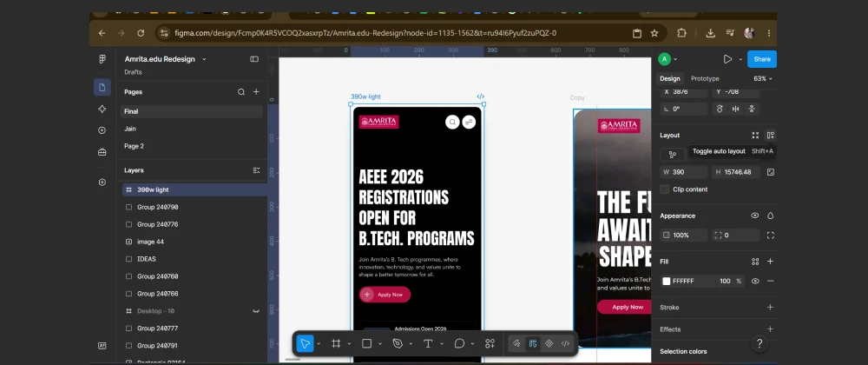The width and height of the screenshot is (868, 365).
Task: Add a new fill with plus icon
Action: click(x=770, y=262)
